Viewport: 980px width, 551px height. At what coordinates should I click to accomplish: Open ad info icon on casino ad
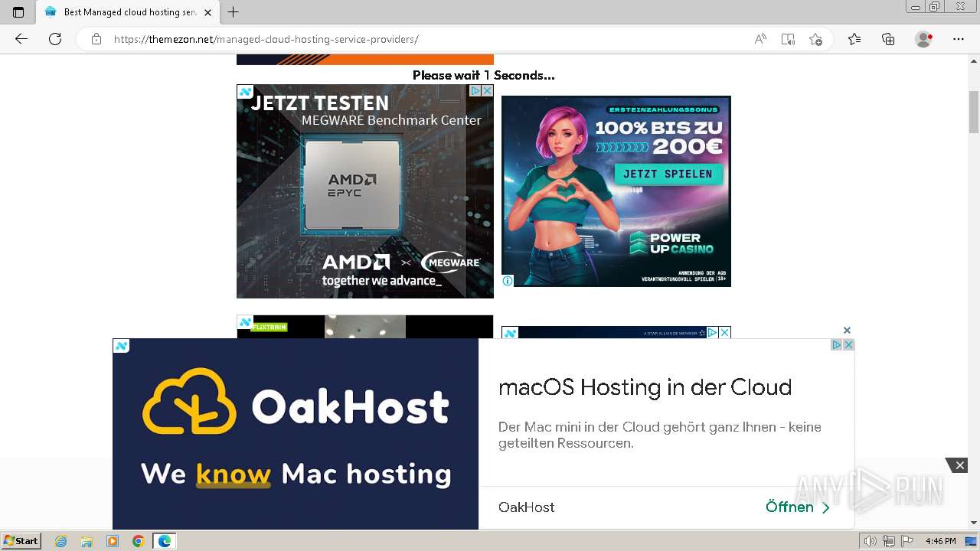pos(508,281)
